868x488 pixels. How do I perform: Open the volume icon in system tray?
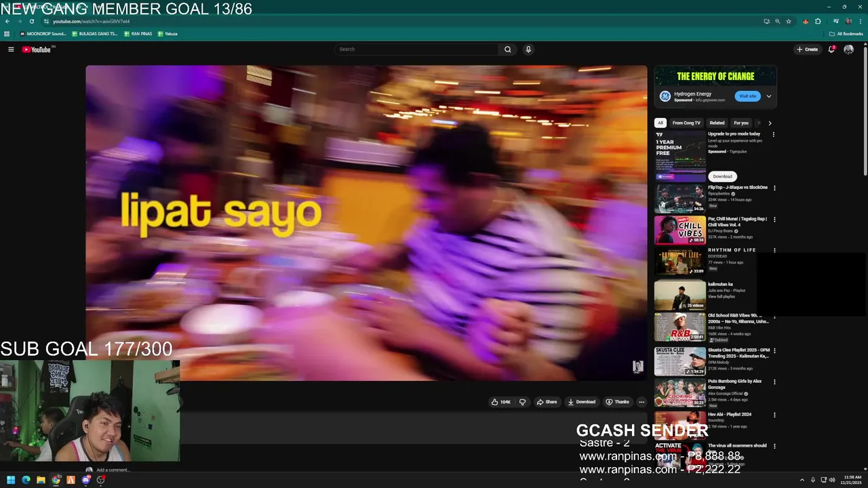[x=831, y=480]
